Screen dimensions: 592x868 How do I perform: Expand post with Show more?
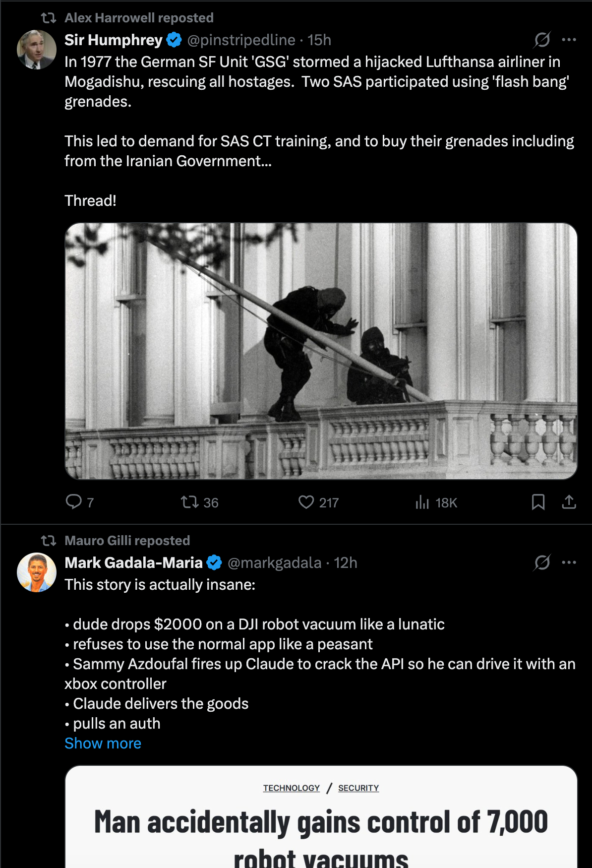pyautogui.click(x=103, y=743)
